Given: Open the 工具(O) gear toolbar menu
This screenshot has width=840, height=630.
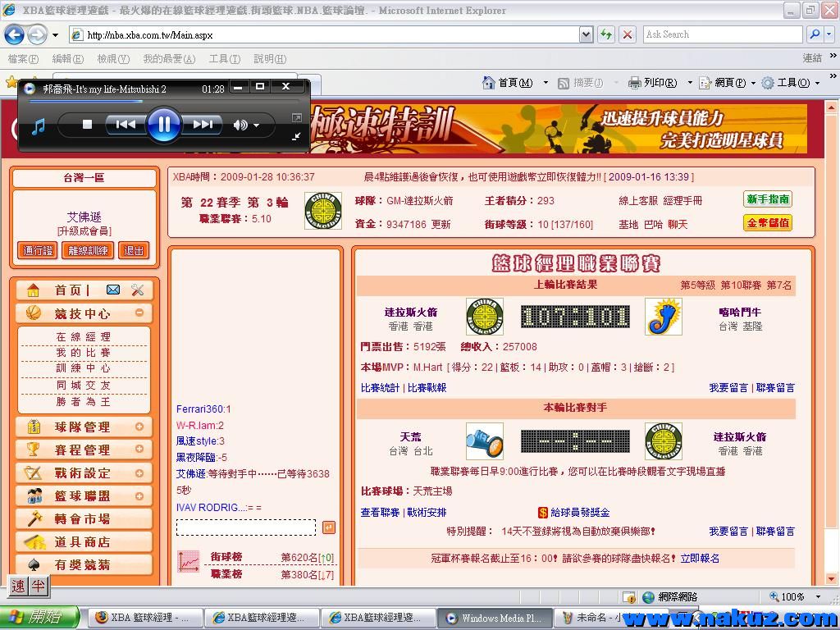Looking at the screenshot, I should pyautogui.click(x=791, y=83).
